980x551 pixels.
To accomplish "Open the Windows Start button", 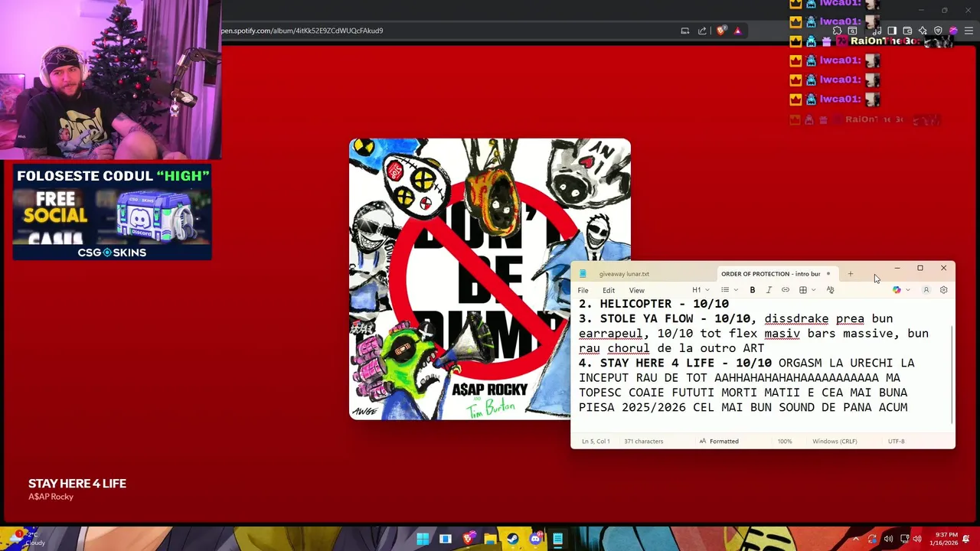I will (423, 539).
